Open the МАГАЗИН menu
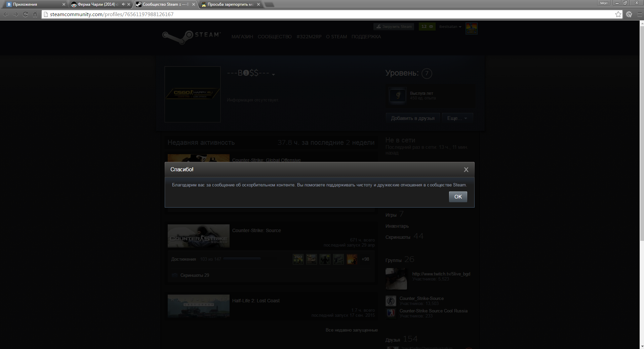Viewport: 644px width, 349px height. [242, 37]
